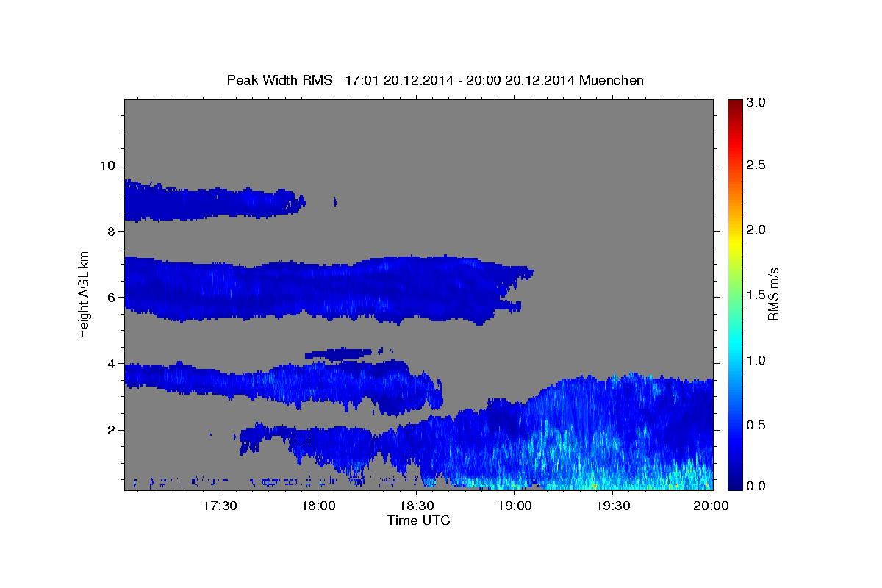Click the colorbar value 1.0
The image size is (882, 588).
(x=756, y=359)
